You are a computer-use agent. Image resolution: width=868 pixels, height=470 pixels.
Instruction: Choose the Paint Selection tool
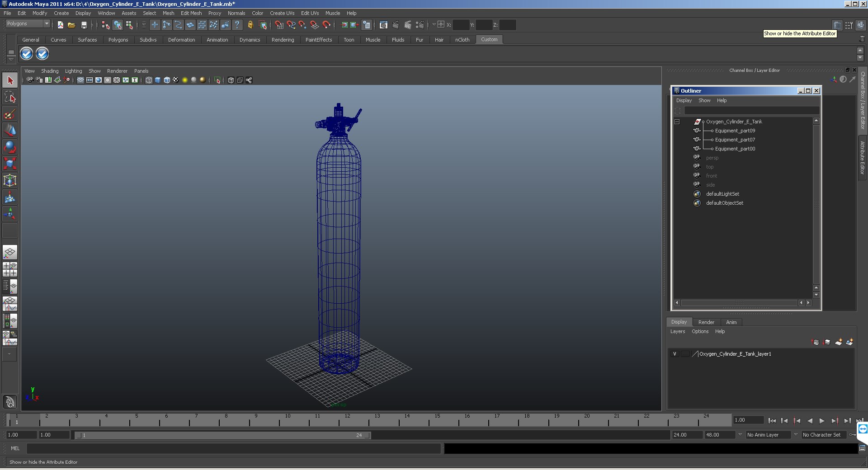pyautogui.click(x=10, y=114)
